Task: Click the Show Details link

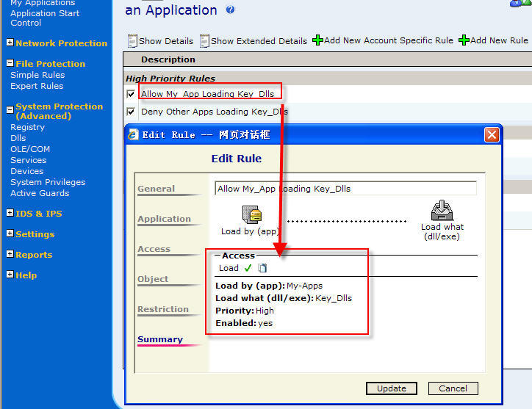Action: pos(166,41)
